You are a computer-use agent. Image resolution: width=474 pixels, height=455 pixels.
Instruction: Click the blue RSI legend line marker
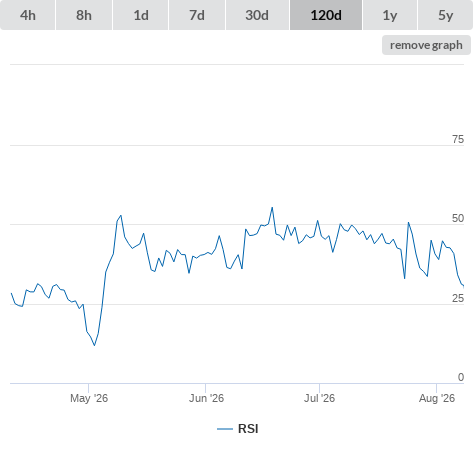tap(225, 429)
